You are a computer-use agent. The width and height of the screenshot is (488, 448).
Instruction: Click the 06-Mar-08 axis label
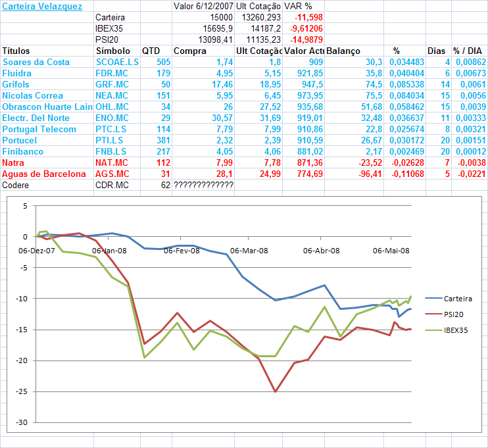pyautogui.click(x=249, y=251)
